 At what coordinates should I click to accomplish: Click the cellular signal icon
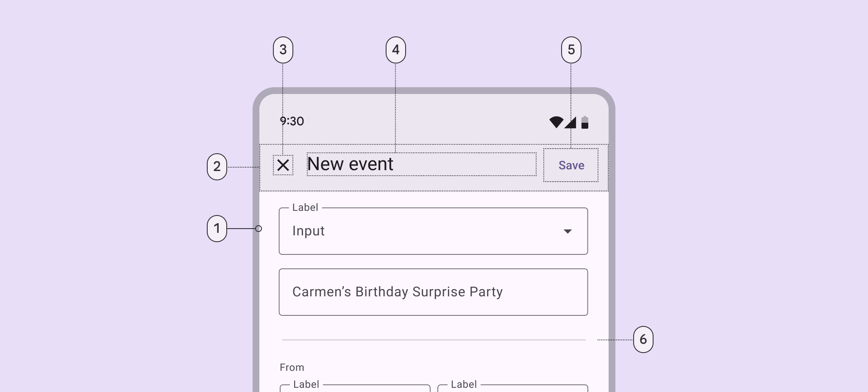tap(570, 122)
